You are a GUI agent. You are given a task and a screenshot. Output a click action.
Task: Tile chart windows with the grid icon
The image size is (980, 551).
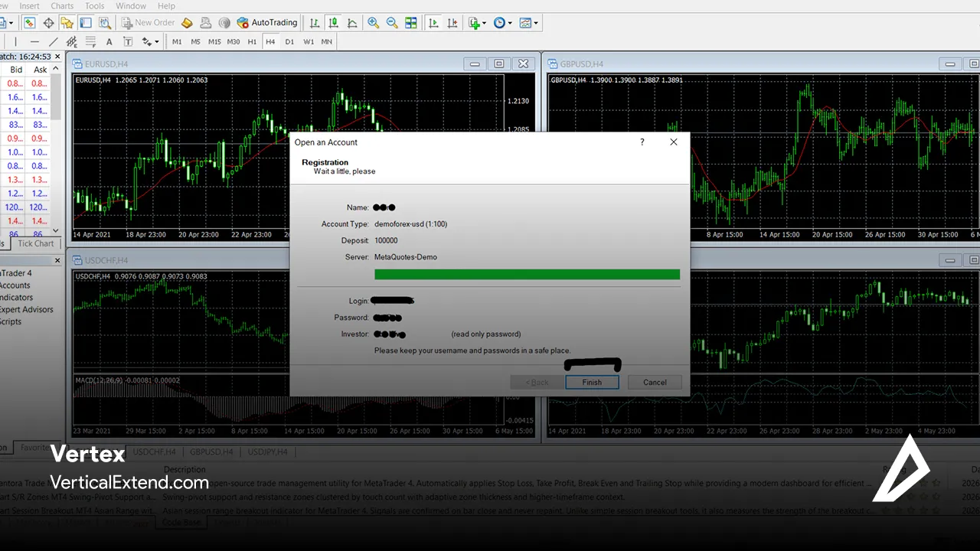[411, 23]
